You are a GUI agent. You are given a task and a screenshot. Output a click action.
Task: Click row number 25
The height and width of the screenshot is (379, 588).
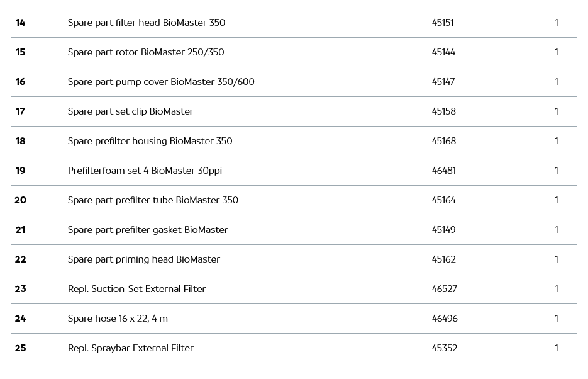(x=20, y=348)
